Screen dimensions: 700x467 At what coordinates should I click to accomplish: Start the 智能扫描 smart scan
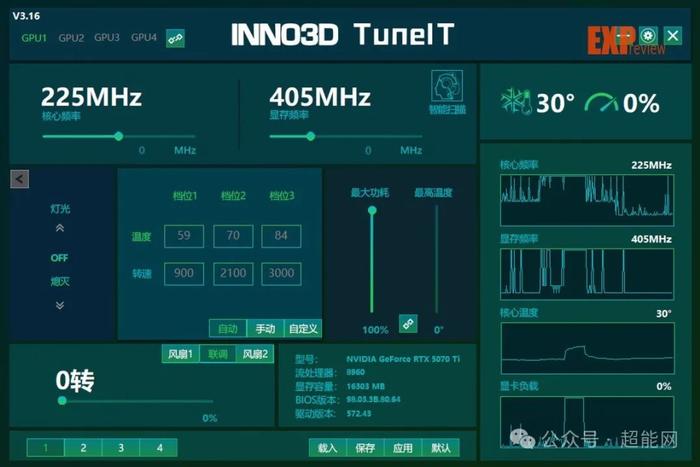point(447,92)
